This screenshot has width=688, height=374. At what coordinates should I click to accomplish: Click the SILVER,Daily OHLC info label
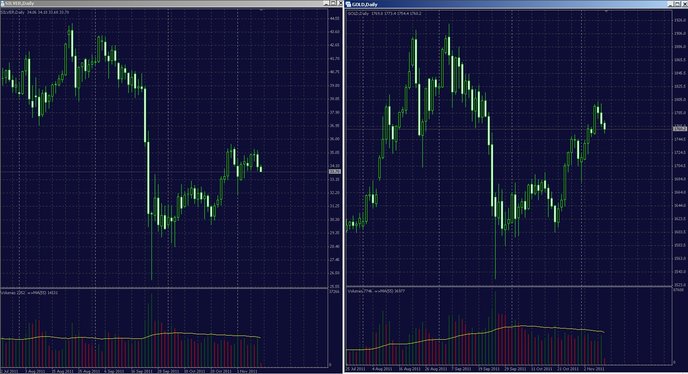pyautogui.click(x=34, y=12)
